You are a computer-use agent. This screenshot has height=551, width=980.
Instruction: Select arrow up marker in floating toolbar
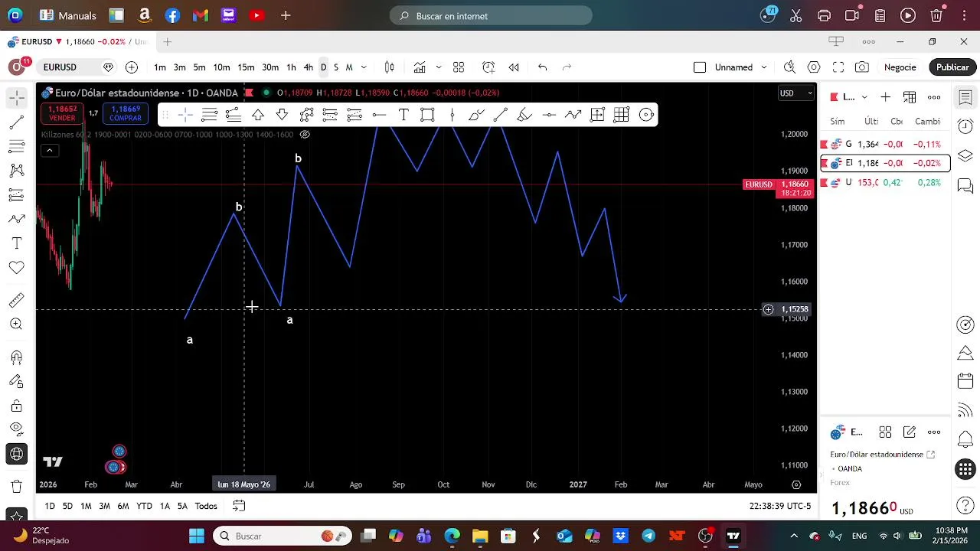click(258, 115)
